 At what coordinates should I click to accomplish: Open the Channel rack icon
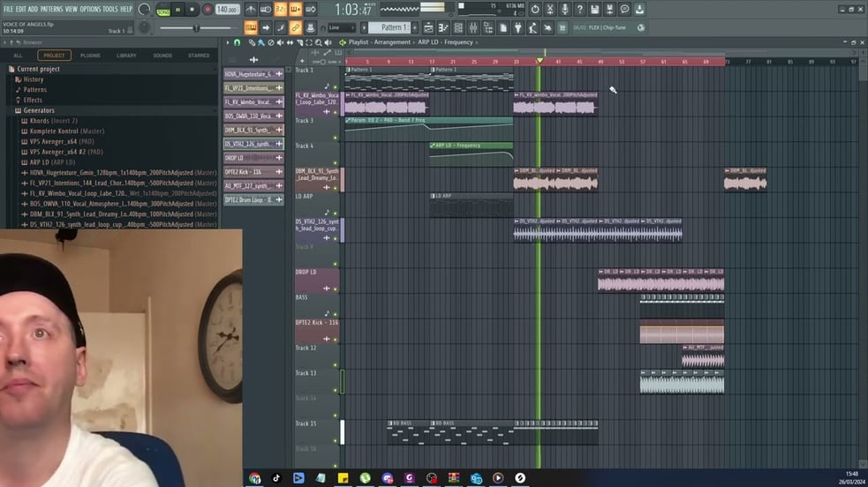pos(458,27)
